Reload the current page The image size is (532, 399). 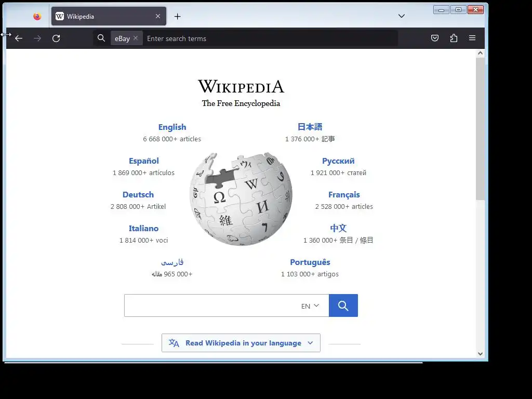(x=56, y=38)
